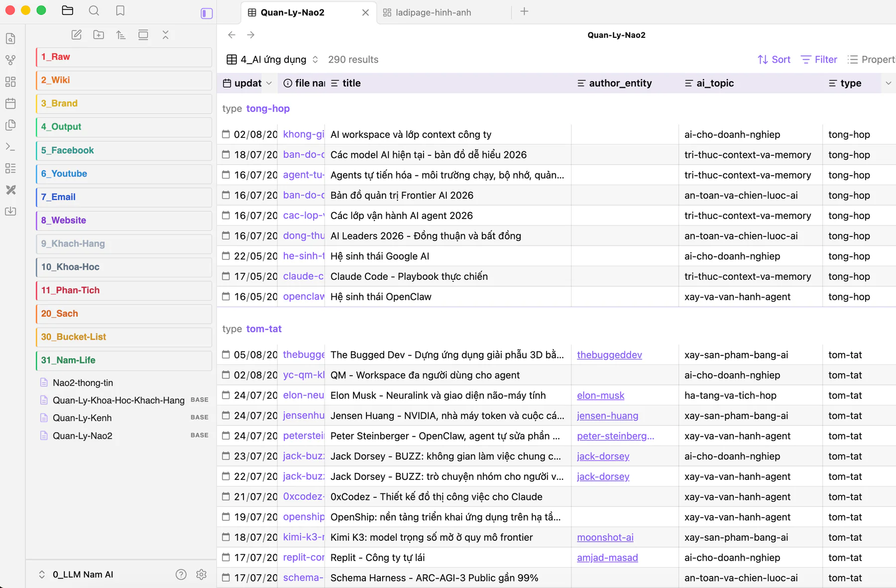Open the Properties menu

(871, 60)
